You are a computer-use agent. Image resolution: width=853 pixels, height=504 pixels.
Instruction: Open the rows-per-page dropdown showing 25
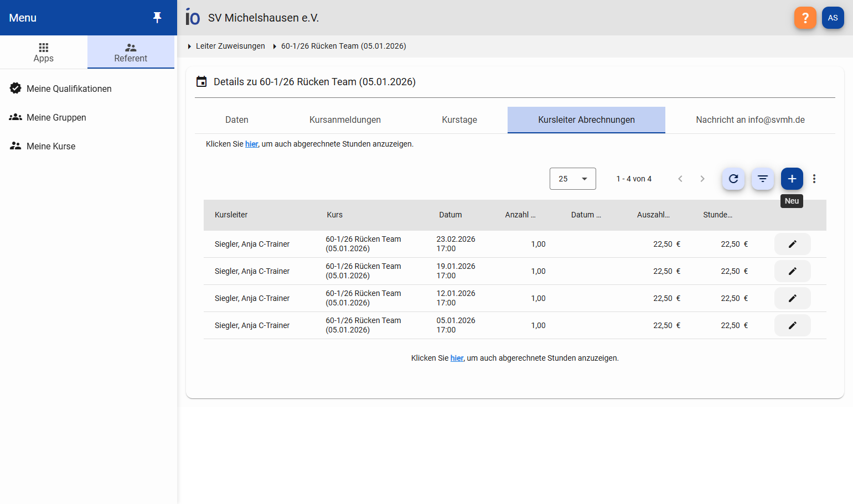pos(572,179)
